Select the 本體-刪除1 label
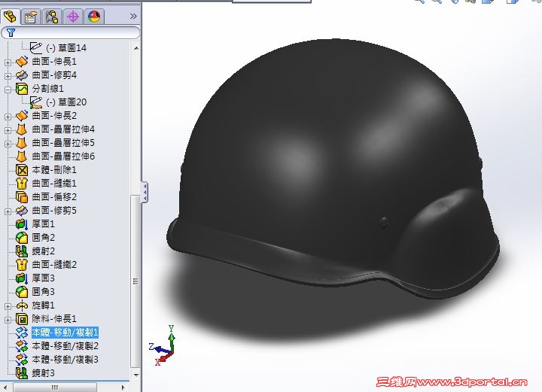This screenshot has width=542, height=392. (x=54, y=170)
